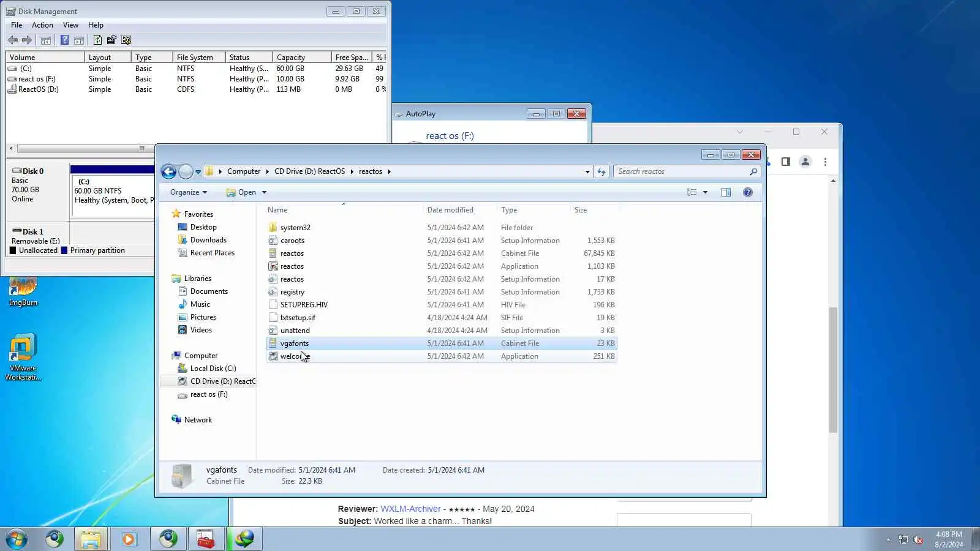The height and width of the screenshot is (551, 980).
Task: Click the volume icon in system tray
Action: tap(918, 539)
